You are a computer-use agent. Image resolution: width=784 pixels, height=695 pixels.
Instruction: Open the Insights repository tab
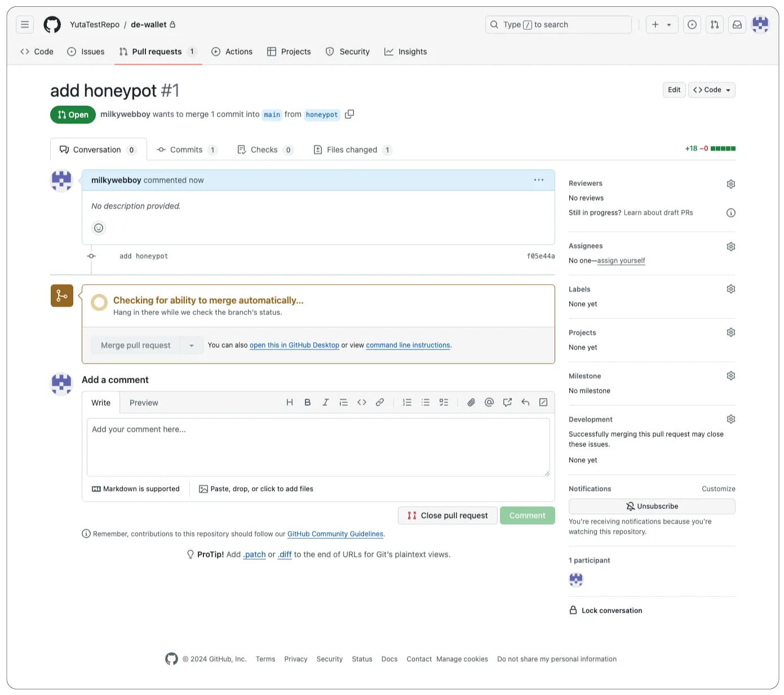[406, 52]
